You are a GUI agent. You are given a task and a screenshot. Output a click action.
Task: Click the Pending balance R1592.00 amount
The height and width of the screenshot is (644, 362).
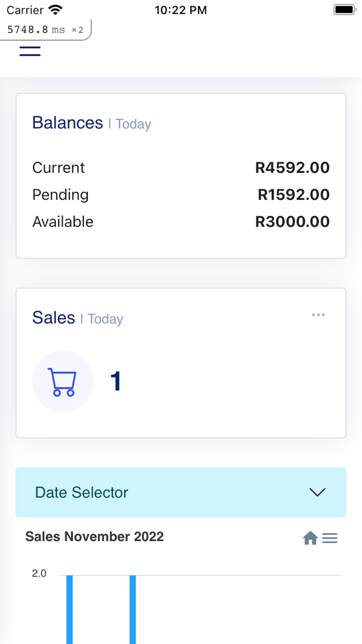pos(293,195)
